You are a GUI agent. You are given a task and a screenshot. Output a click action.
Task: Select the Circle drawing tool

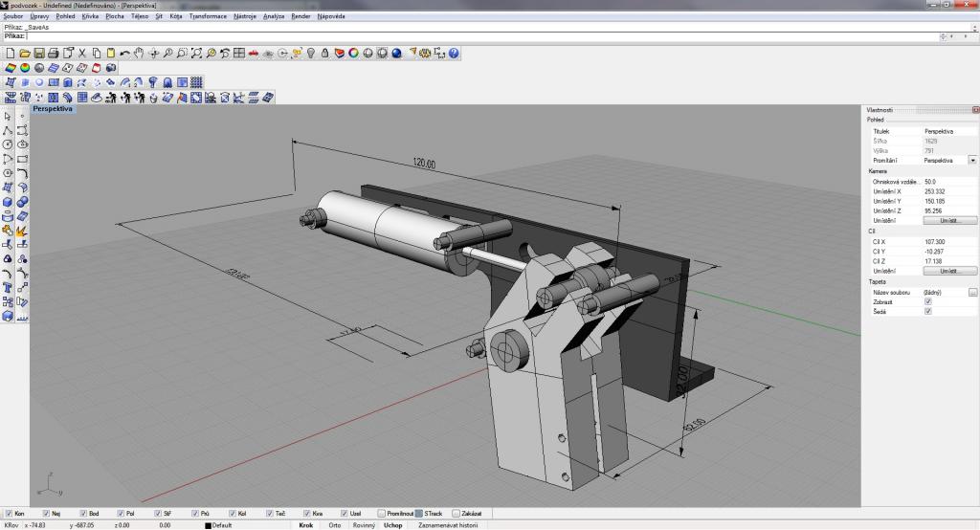(x=8, y=144)
